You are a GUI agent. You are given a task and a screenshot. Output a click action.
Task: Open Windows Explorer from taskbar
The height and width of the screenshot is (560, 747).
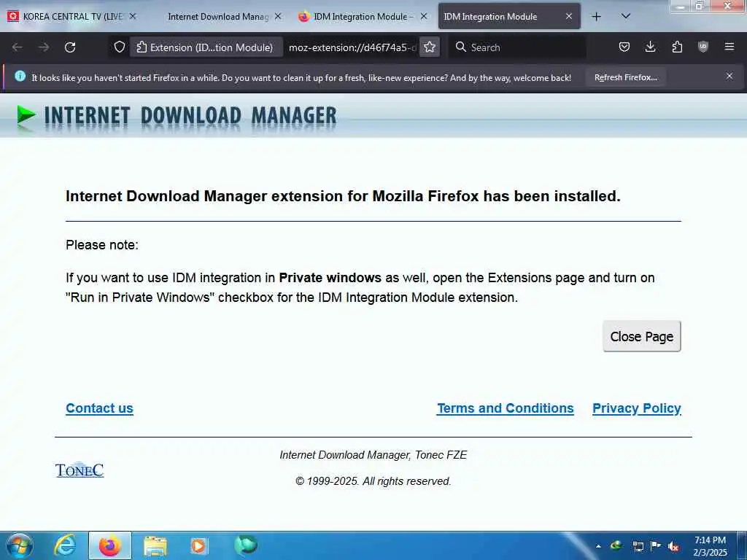pyautogui.click(x=155, y=545)
